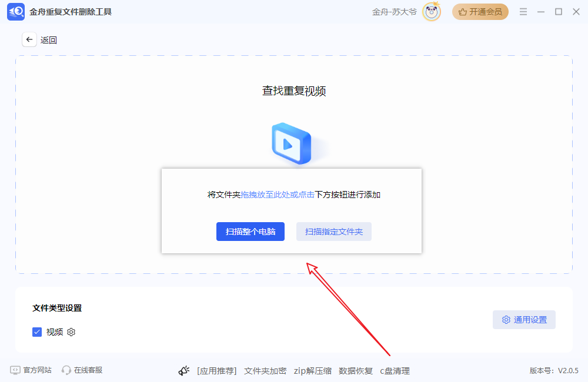Viewport: 588px width, 382px height.
Task: Click the megaphone recommendation icon
Action: click(x=183, y=371)
